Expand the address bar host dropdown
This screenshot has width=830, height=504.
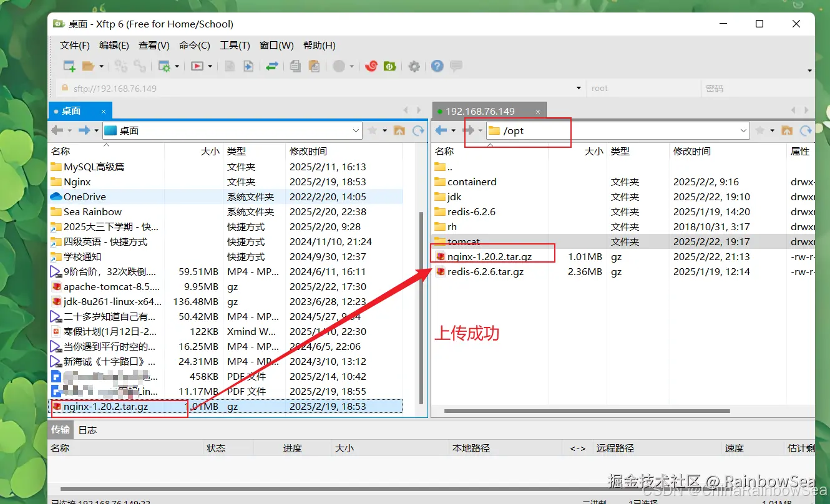click(579, 88)
